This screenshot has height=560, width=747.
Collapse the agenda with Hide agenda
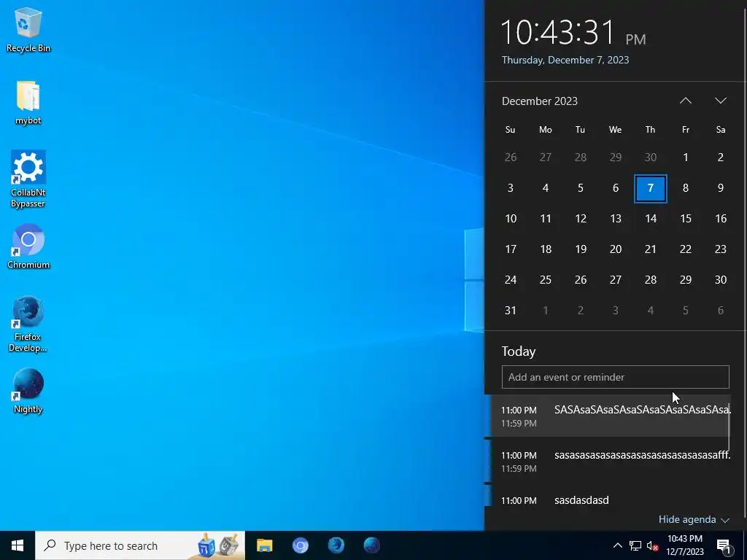[x=694, y=519]
